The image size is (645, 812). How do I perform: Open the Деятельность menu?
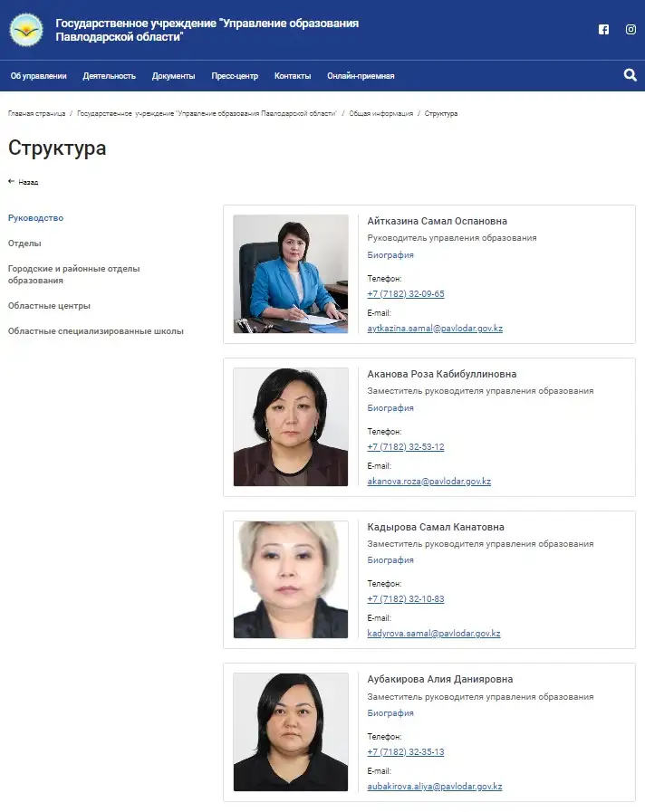pyautogui.click(x=110, y=76)
